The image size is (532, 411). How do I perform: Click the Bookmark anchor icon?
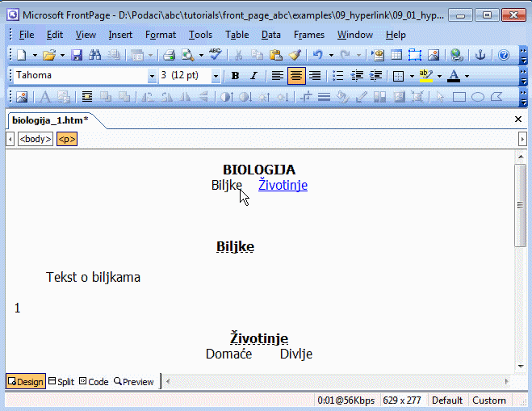(x=480, y=56)
